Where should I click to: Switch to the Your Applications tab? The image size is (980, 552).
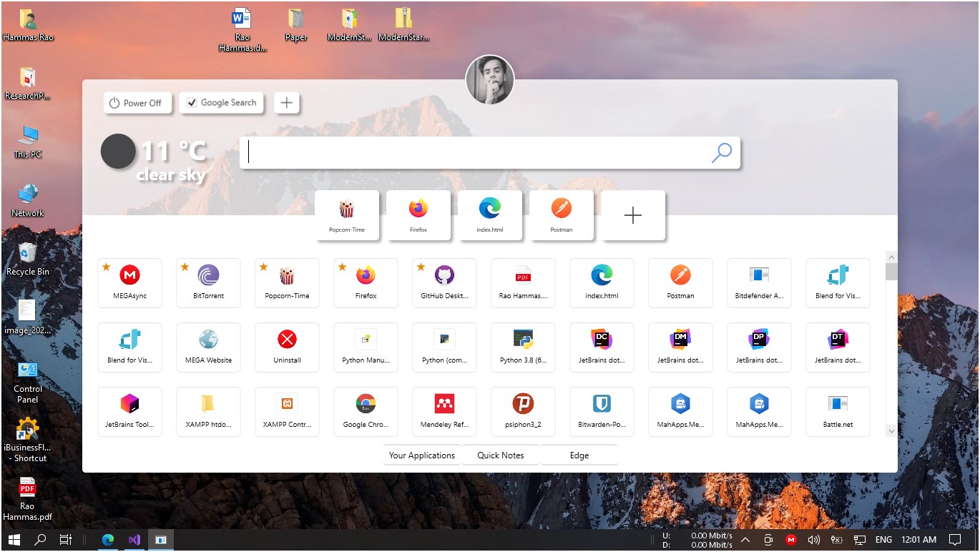(422, 455)
